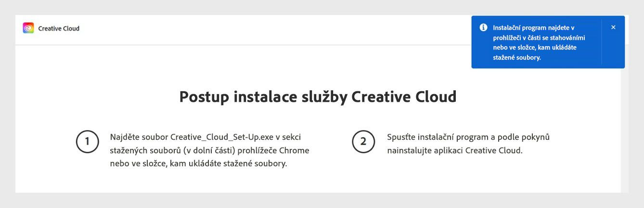The image size is (644, 208).
Task: Click the "Postup instalace služby Creative Cloud" heading
Action: pos(318,97)
